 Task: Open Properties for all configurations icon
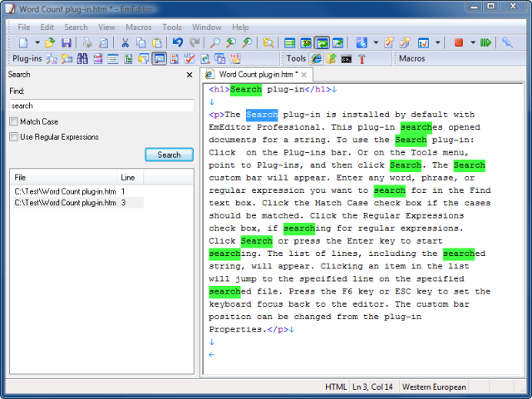[405, 42]
